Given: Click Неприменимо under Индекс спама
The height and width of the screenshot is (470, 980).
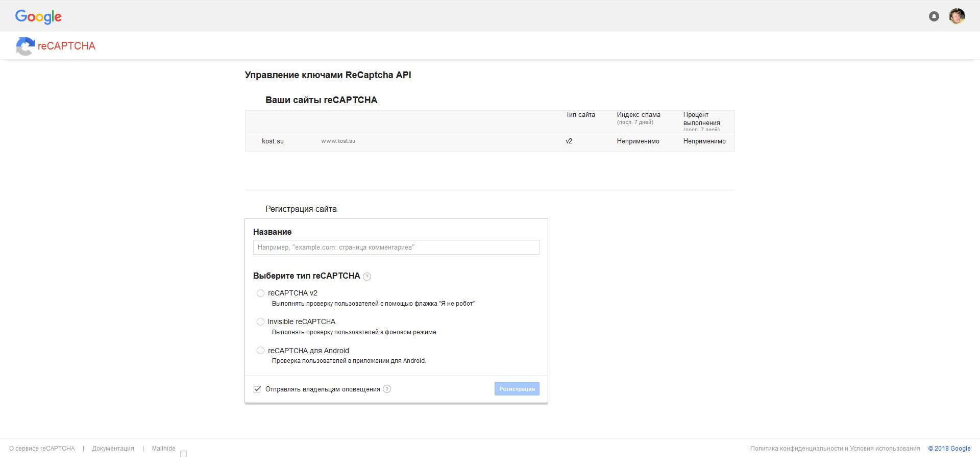Looking at the screenshot, I should tap(638, 141).
